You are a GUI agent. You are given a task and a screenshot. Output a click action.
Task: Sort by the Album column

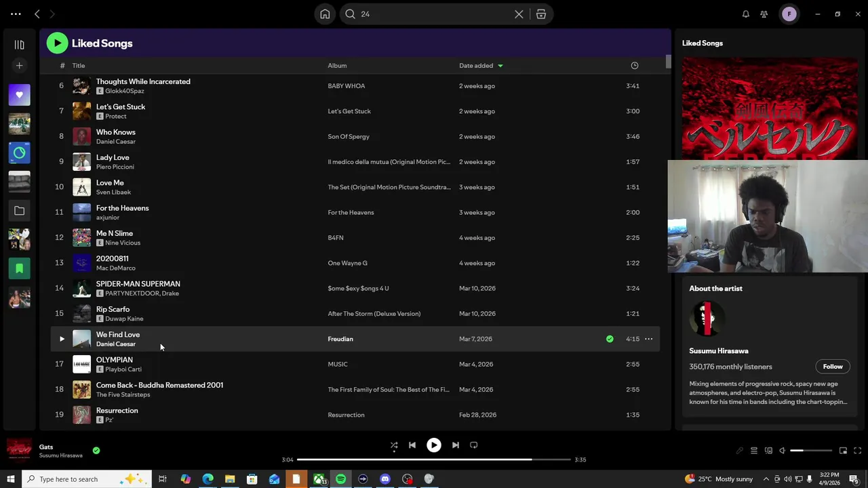tap(337, 66)
